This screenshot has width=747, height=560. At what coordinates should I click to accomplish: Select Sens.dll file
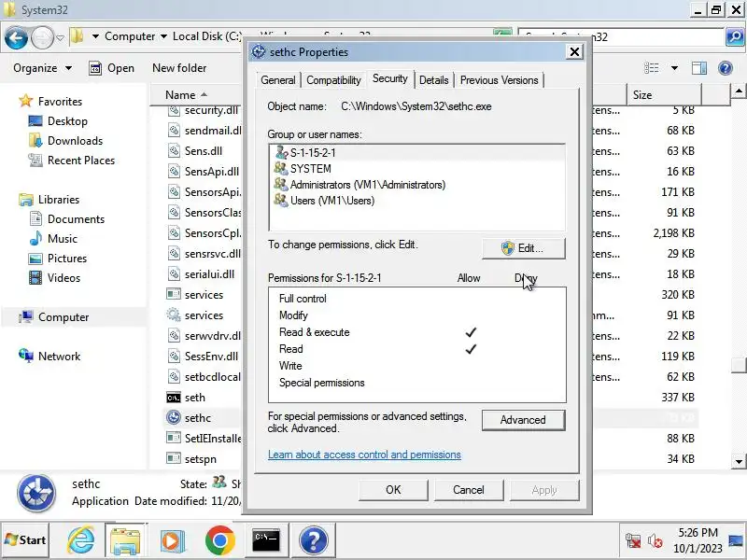(204, 151)
